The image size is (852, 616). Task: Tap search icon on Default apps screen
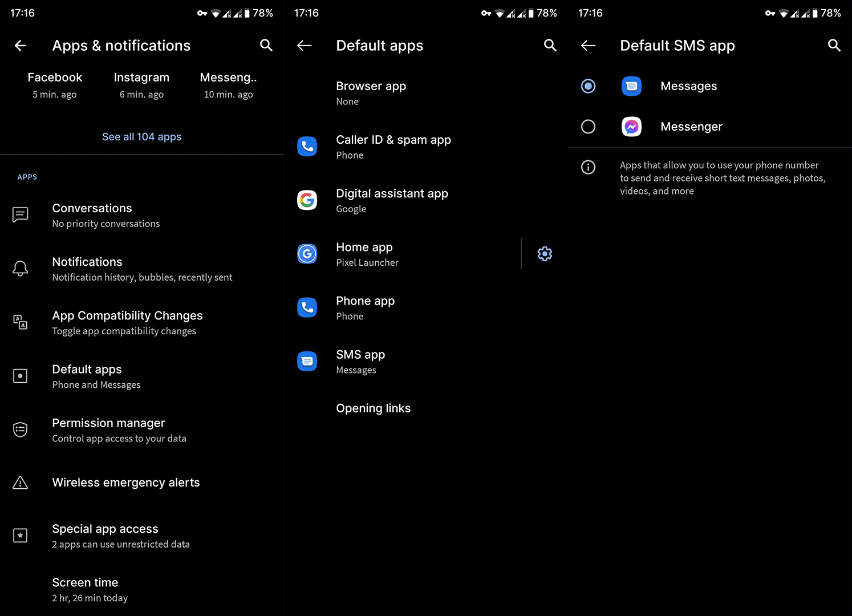[x=550, y=45]
